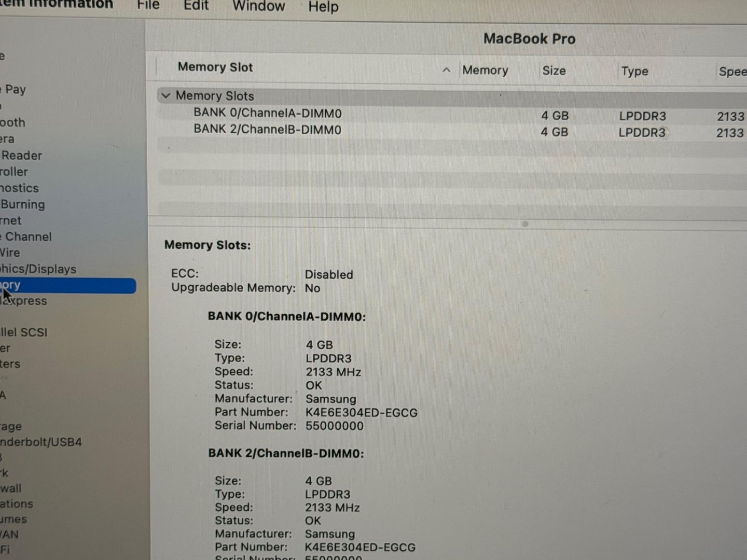Click BANK 2 speed value '2133 MHz'

click(x=333, y=508)
